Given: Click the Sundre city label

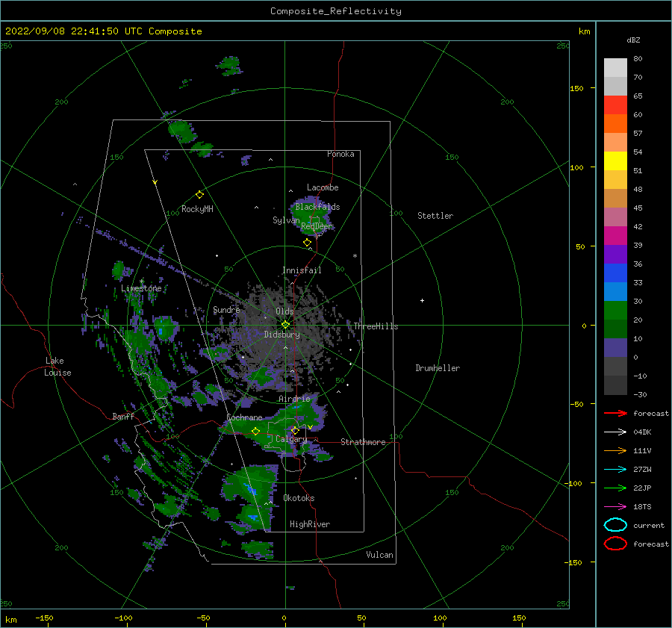Looking at the screenshot, I should pos(226,309).
